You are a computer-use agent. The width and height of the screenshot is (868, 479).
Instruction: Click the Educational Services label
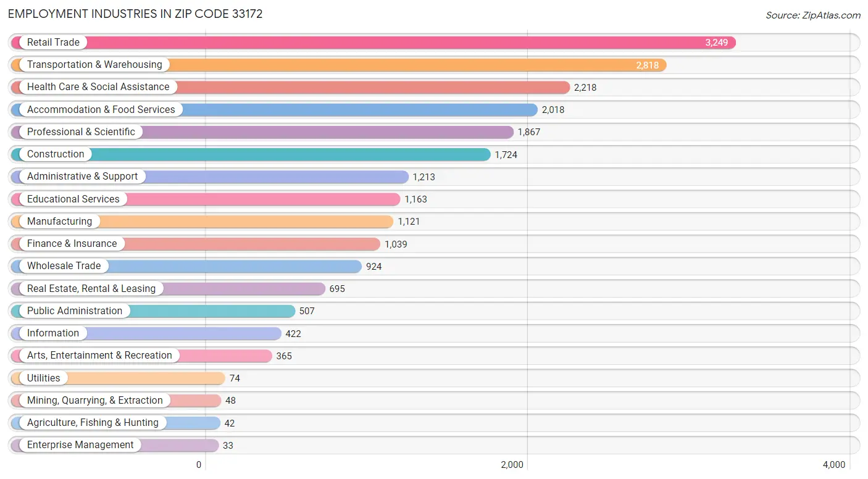(73, 199)
